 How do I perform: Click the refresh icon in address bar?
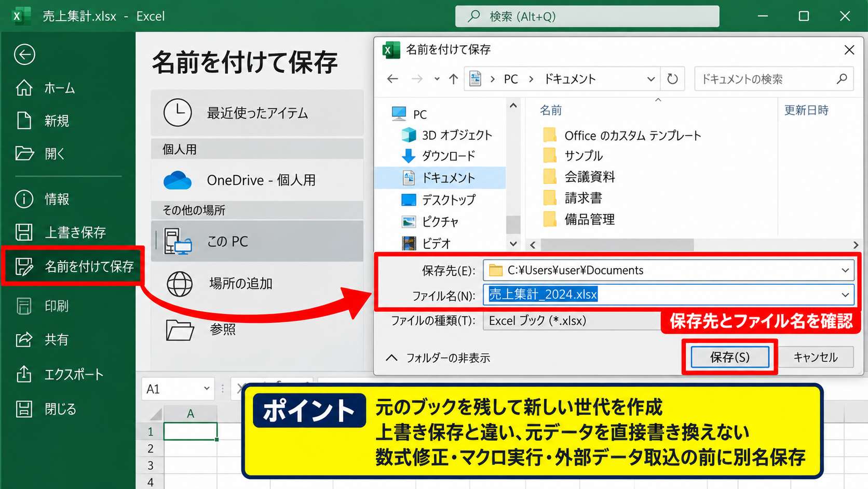click(x=672, y=78)
